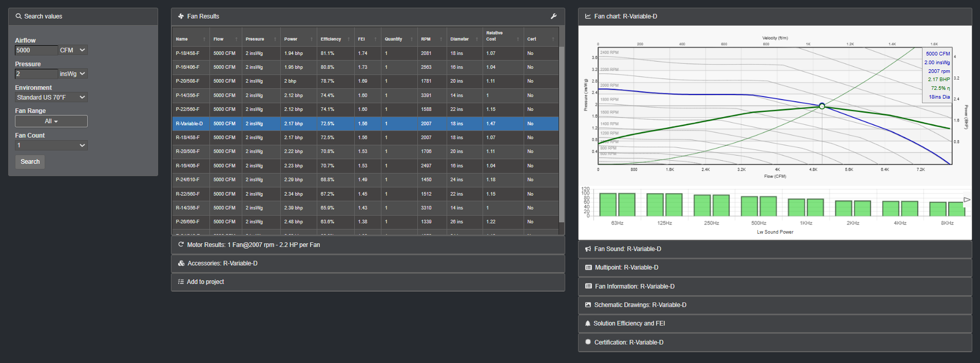Click the refresh icon beside Motor Results
The image size is (980, 363).
pos(181,244)
